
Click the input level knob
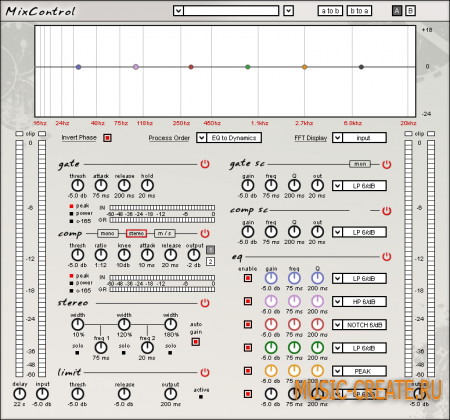point(42,394)
